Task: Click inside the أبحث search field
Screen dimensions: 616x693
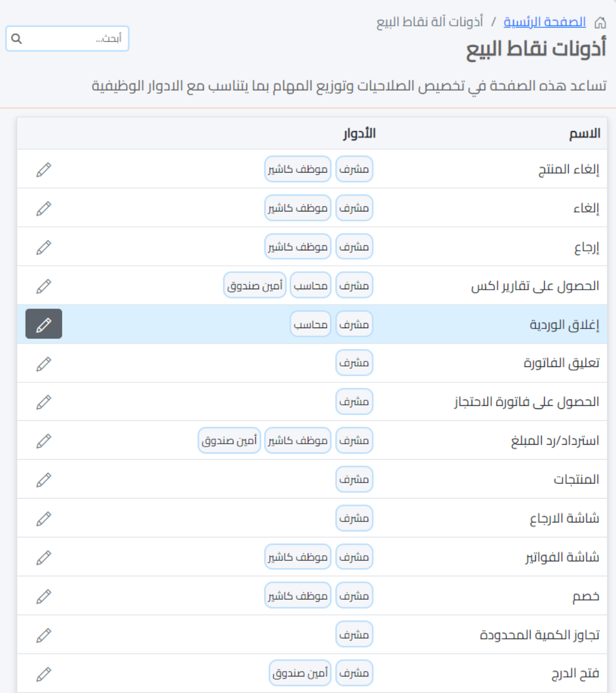Action: point(75,38)
